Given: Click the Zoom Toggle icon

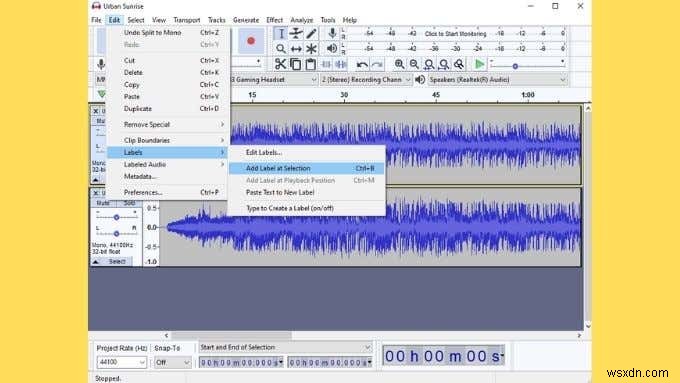Looking at the screenshot, I should click(458, 64).
